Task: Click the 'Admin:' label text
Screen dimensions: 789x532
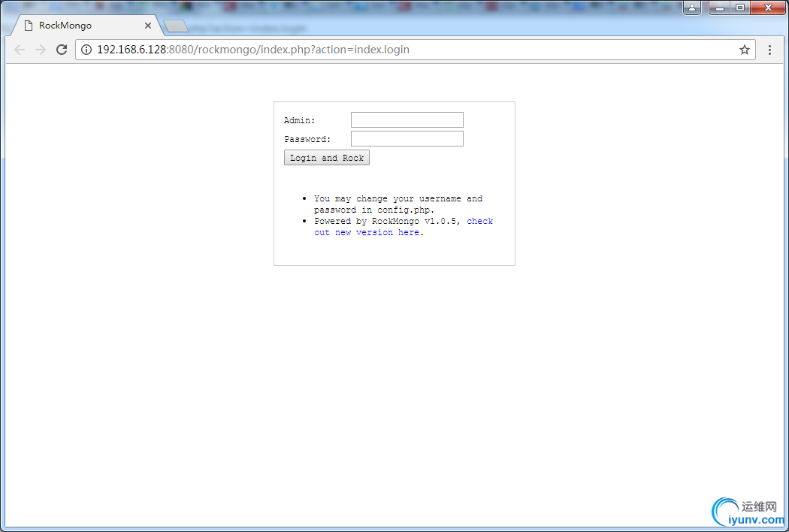Action: click(299, 120)
